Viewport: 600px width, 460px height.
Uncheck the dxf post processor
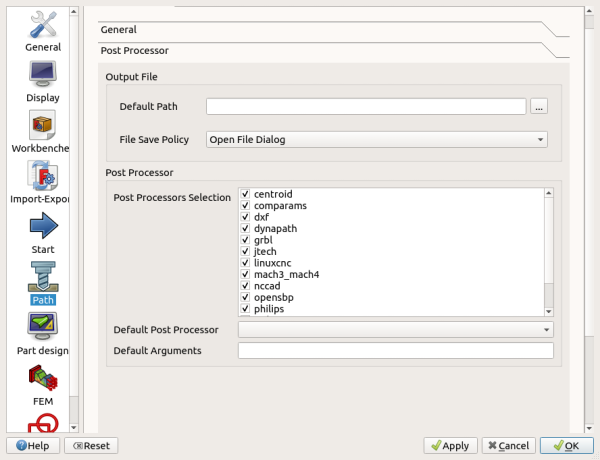coord(245,217)
